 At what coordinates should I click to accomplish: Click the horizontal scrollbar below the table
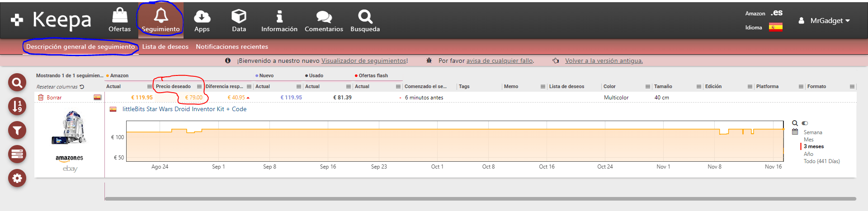(x=480, y=198)
